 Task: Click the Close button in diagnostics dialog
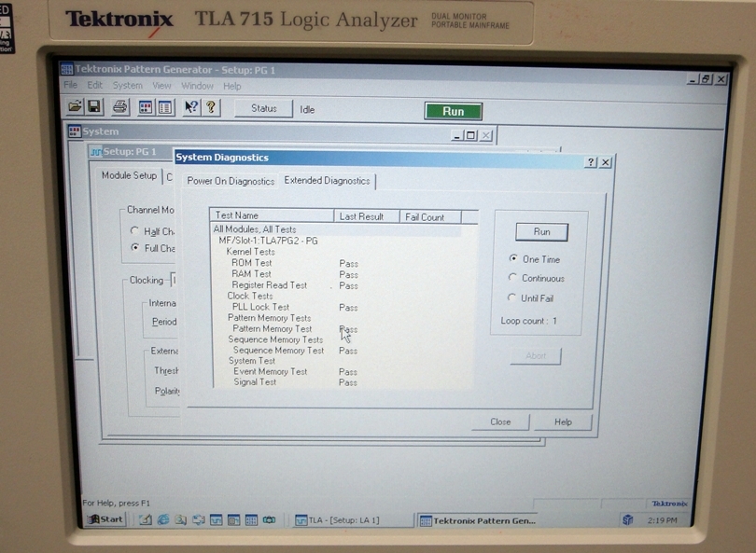[500, 422]
